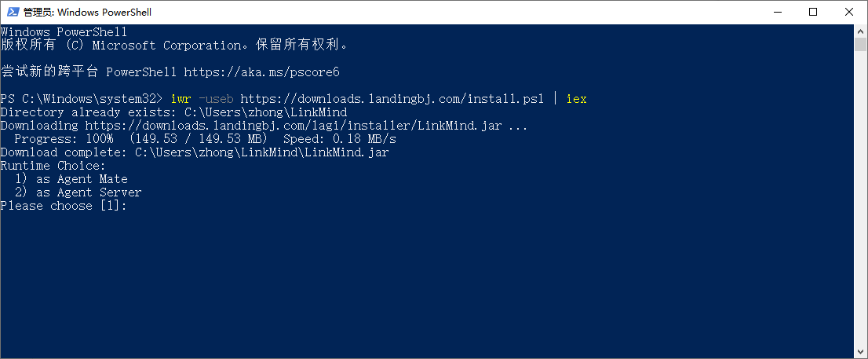Minimize the PowerShell window
868x359 pixels.
click(777, 12)
